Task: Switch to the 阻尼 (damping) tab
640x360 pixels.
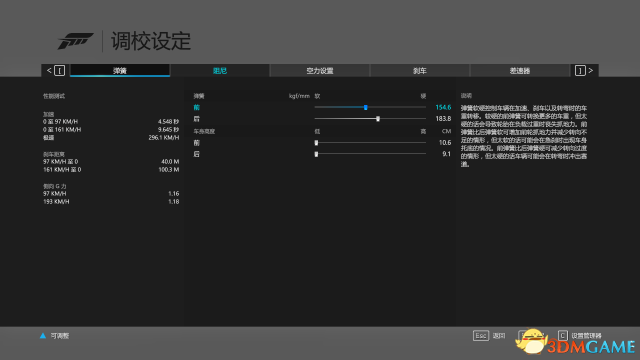Action: (220, 71)
